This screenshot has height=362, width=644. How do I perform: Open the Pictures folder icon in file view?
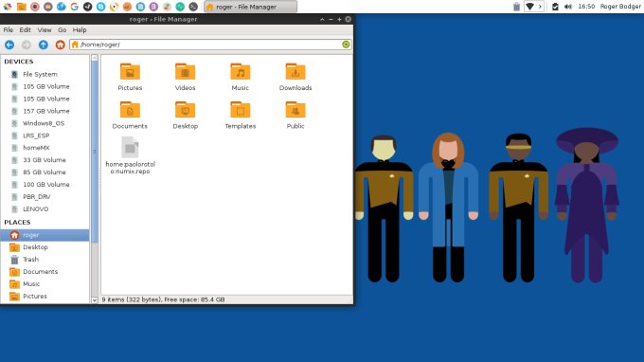(130, 71)
